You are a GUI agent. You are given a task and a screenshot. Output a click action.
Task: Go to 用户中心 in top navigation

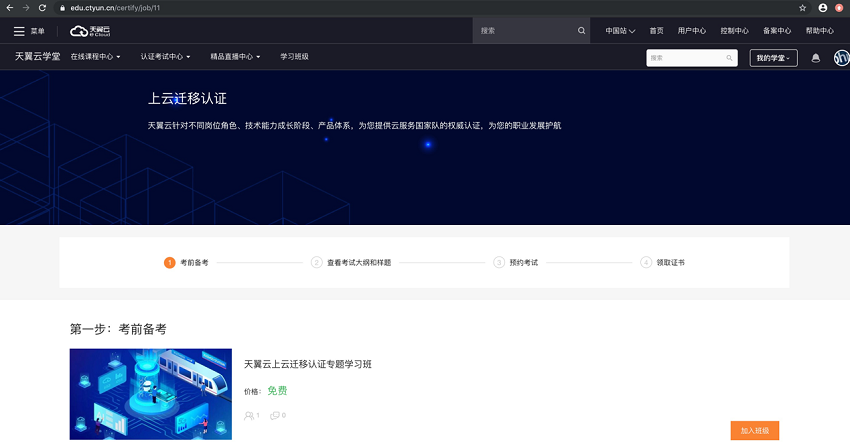tap(692, 31)
